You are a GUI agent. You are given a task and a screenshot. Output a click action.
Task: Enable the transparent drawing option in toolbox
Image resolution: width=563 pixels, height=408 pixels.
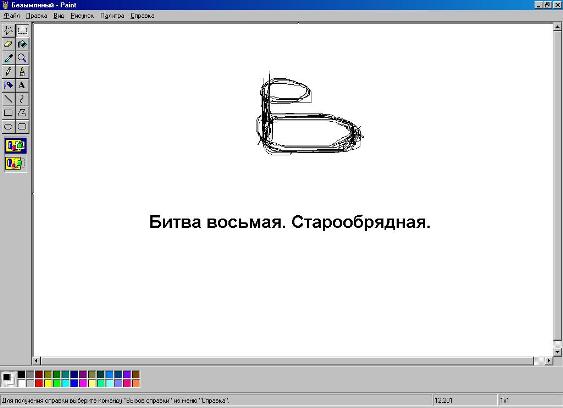click(x=15, y=163)
